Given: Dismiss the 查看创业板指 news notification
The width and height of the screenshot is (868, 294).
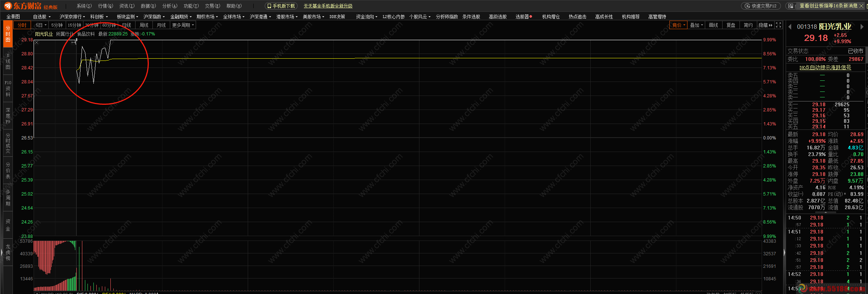Looking at the screenshot, I should point(861,6).
